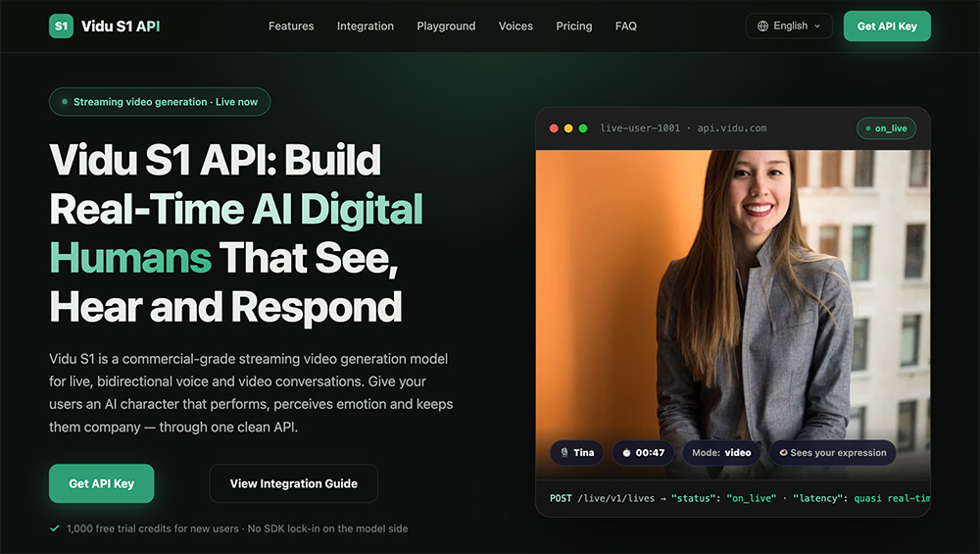Viewport: 980px width, 554px height.
Task: Click the microphone icon on the Tina chip
Action: [x=564, y=453]
